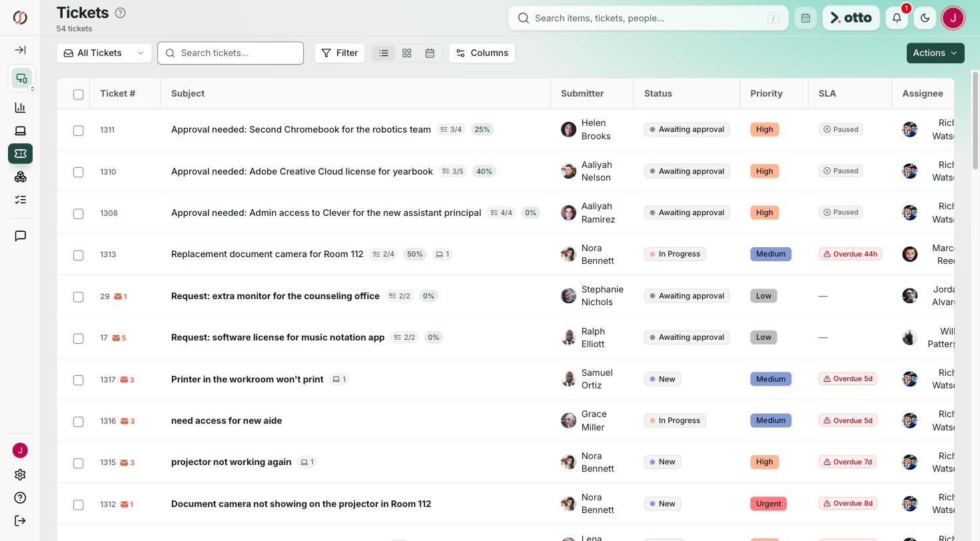The height and width of the screenshot is (541, 980).
Task: Open the Columns chooser
Action: 482,53
